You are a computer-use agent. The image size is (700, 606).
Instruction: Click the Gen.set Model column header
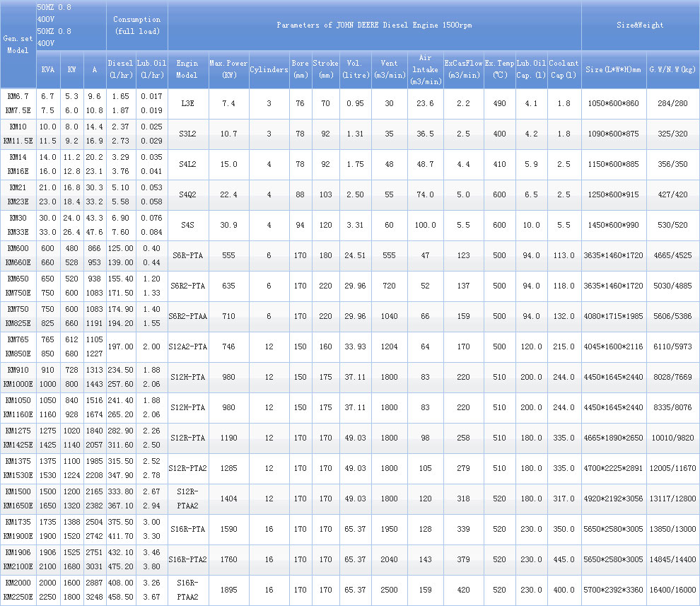[18, 44]
